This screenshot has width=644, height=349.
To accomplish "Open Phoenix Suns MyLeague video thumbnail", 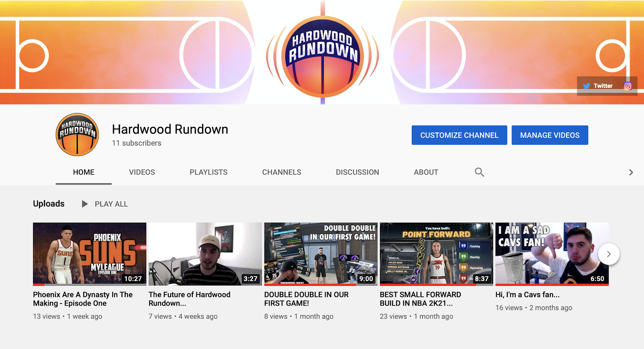I will pos(90,254).
